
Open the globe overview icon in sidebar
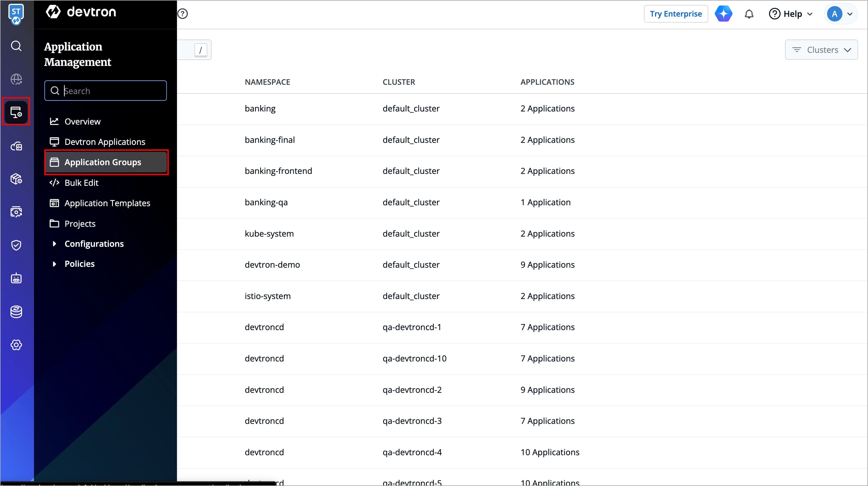tap(16, 79)
